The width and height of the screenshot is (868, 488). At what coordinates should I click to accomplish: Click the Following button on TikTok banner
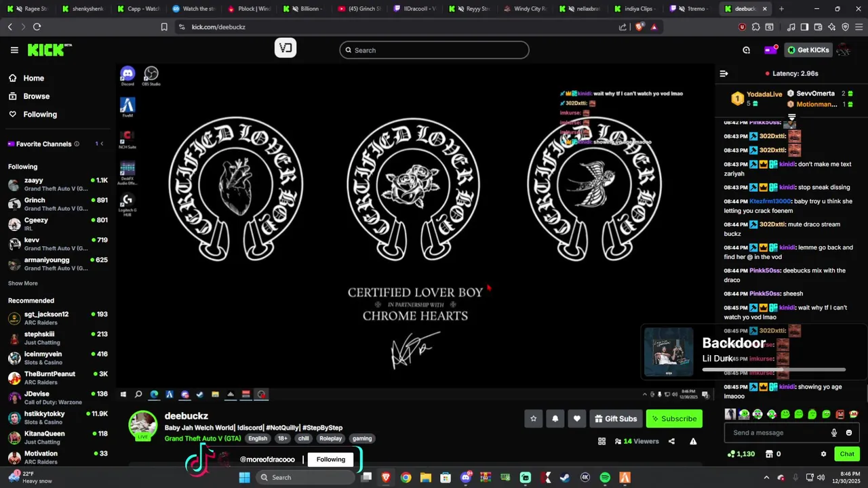(331, 460)
